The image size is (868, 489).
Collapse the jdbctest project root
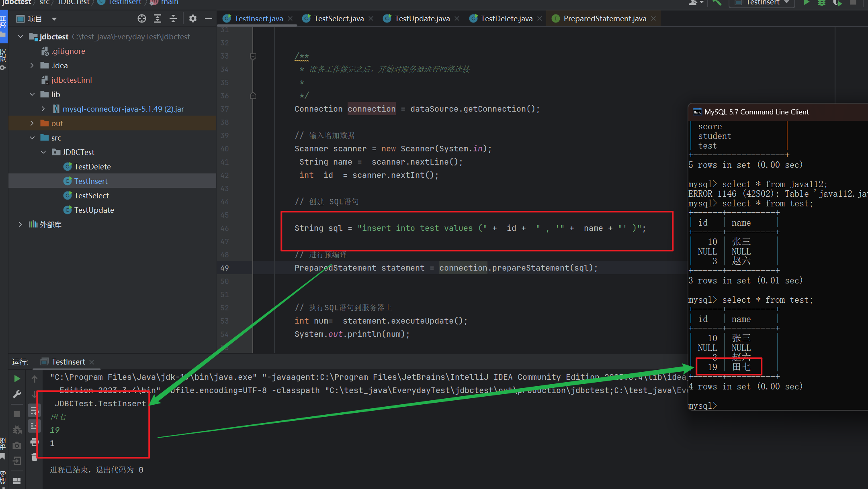[20, 37]
